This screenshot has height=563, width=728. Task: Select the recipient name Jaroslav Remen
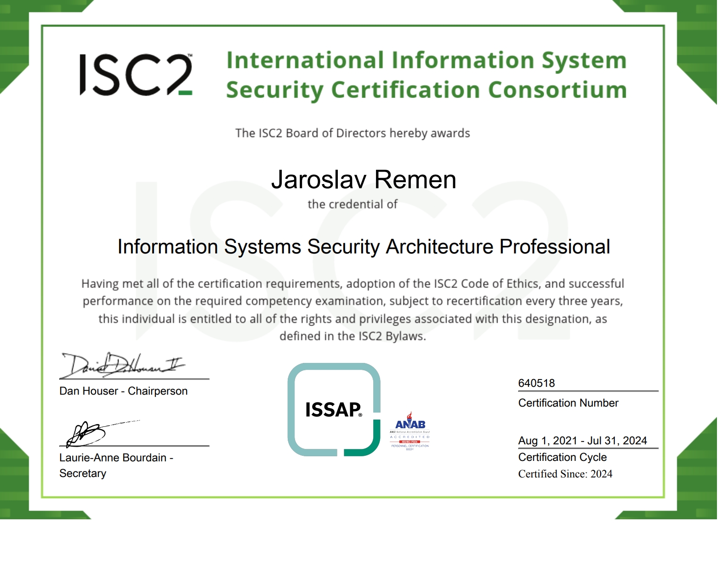point(364,180)
